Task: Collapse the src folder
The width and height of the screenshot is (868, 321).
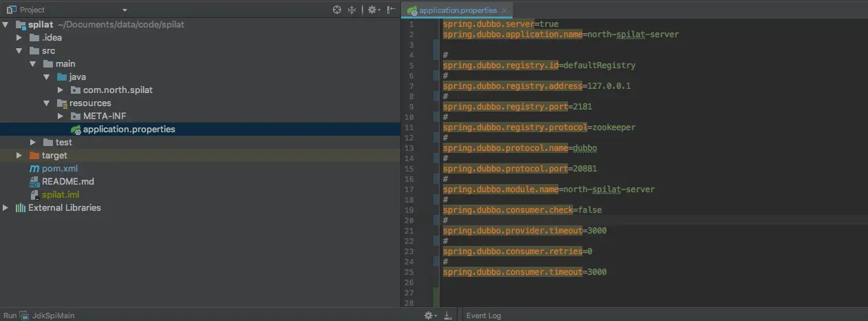Action: 20,50
